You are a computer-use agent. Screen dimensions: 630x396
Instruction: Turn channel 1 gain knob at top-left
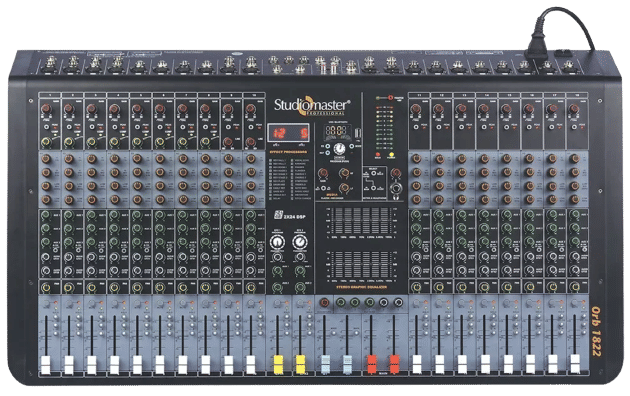46,108
